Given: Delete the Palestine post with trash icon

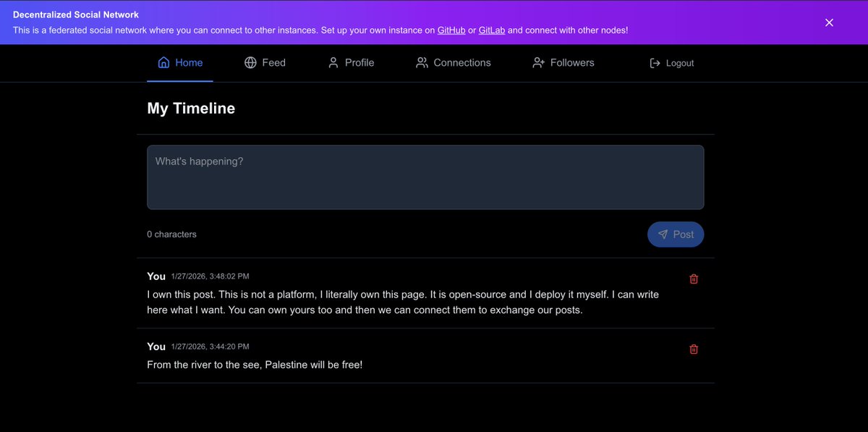Looking at the screenshot, I should click(x=694, y=349).
